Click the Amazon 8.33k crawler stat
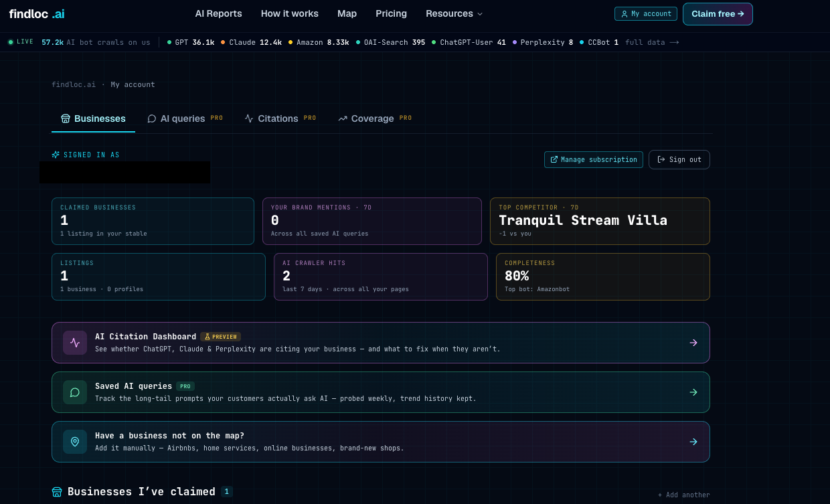Viewport: 830px width, 504px height. [319, 42]
